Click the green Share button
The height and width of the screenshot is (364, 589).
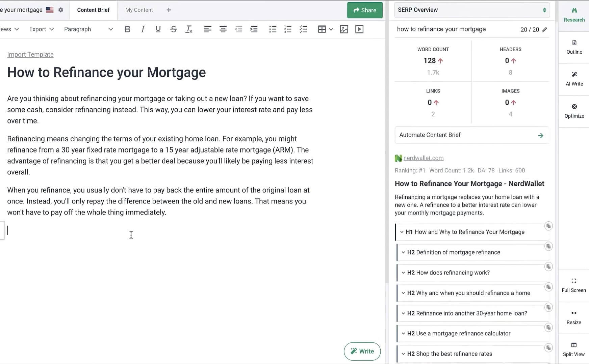click(364, 10)
